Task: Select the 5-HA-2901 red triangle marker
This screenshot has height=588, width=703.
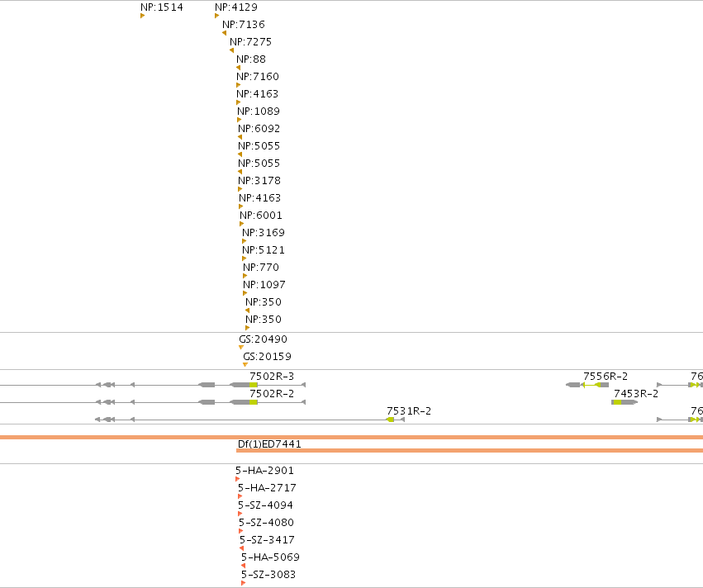Action: pos(238,479)
